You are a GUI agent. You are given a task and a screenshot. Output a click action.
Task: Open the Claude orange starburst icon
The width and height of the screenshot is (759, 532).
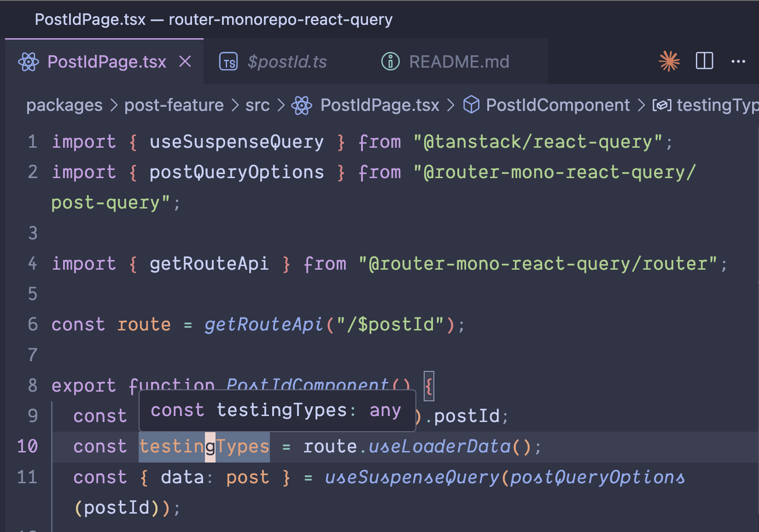(669, 61)
